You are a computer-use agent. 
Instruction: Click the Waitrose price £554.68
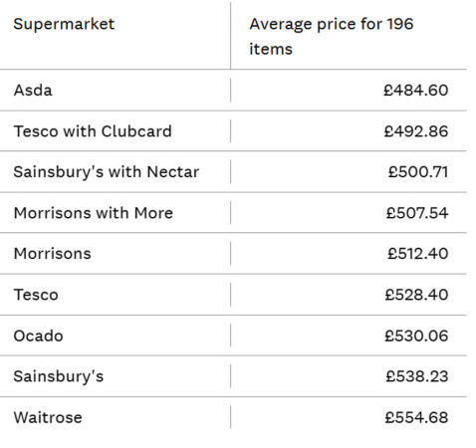pyautogui.click(x=416, y=417)
